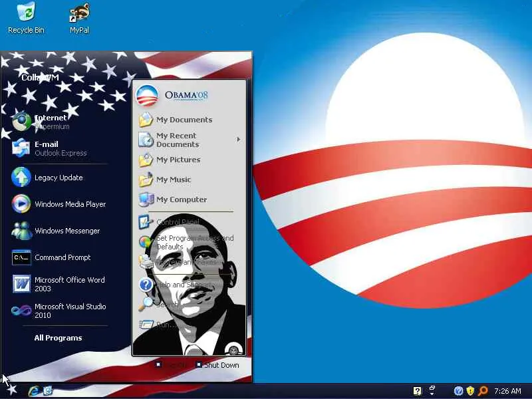Click the blue round tray icon
The width and height of the screenshot is (532, 399).
458,391
